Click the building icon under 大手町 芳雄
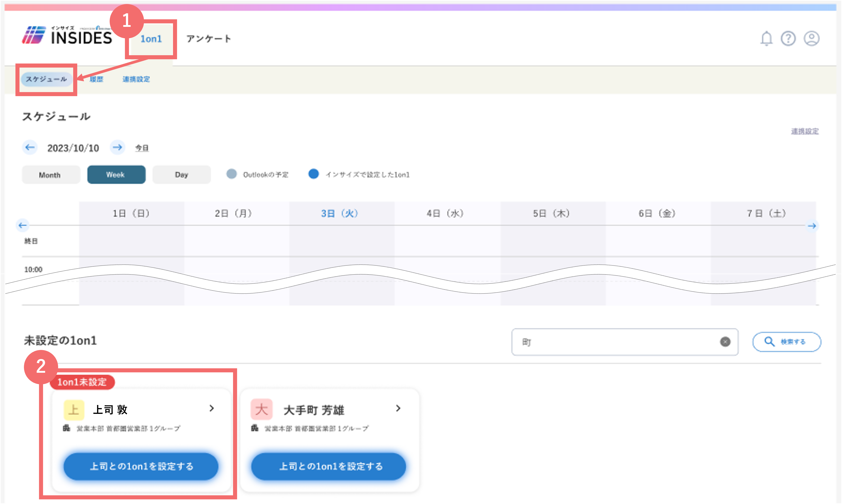 255,428
